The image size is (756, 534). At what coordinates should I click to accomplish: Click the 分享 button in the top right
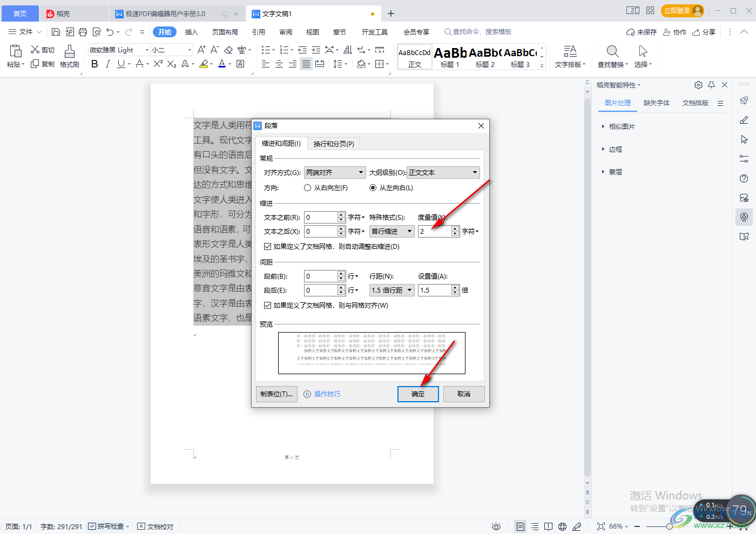point(704,32)
